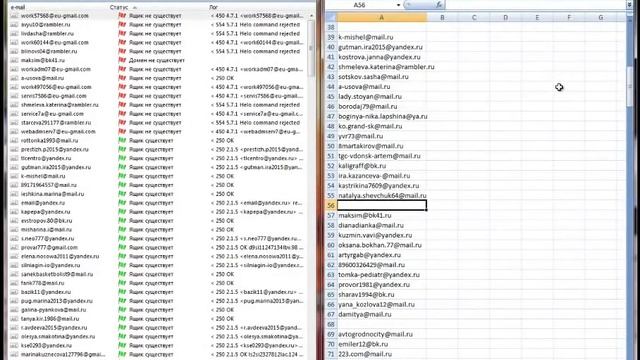This screenshot has width=640, height=360.
Task: Click the email list vertical scrollbar thumb
Action: coord(311,48)
